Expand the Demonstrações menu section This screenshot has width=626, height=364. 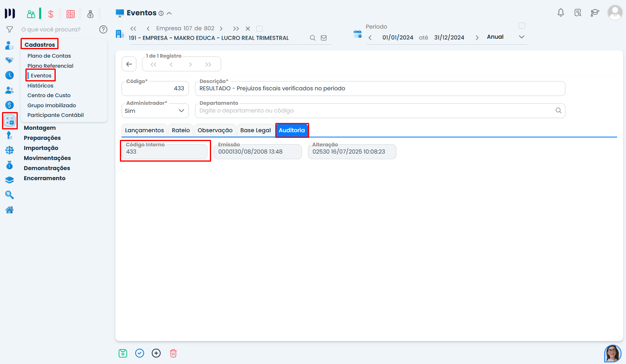coord(47,168)
